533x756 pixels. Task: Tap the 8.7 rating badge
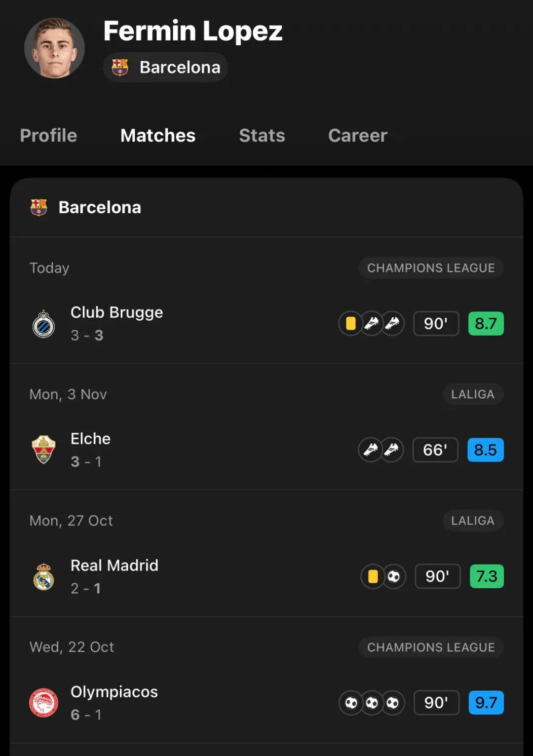(x=486, y=324)
